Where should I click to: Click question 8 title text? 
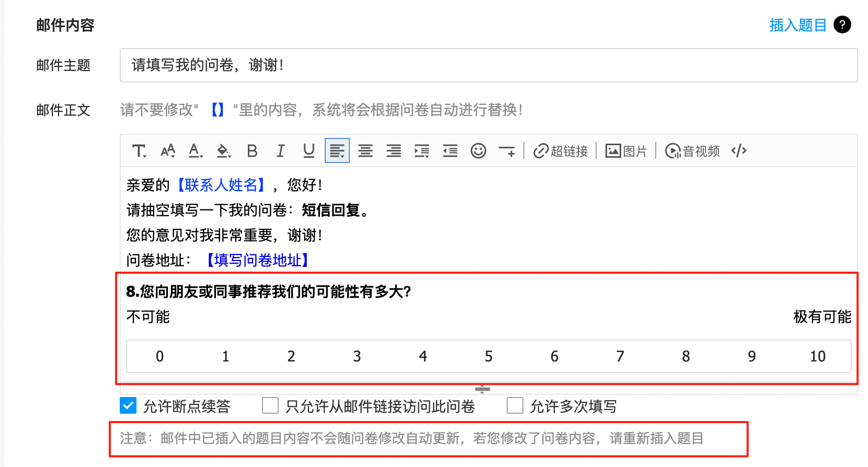(x=269, y=291)
